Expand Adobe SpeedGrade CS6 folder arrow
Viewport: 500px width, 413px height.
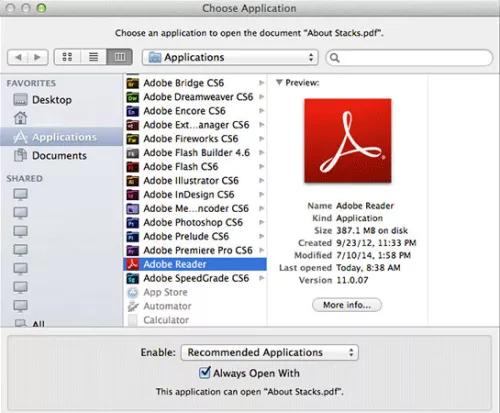pyautogui.click(x=262, y=278)
